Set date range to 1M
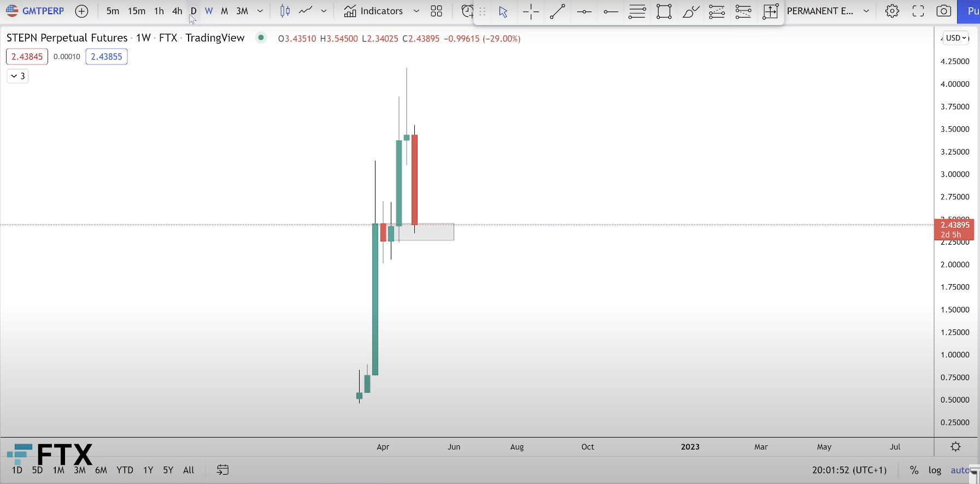This screenshot has width=980, height=484. click(x=58, y=470)
